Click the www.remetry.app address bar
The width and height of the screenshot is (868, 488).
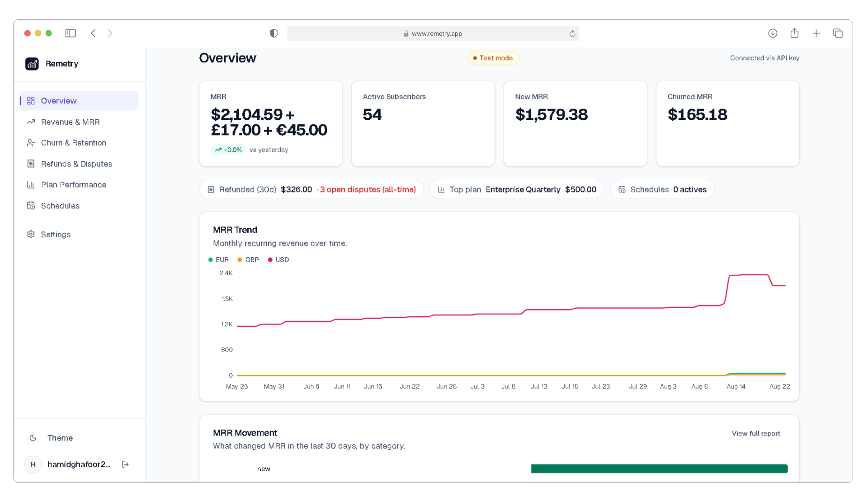click(433, 33)
